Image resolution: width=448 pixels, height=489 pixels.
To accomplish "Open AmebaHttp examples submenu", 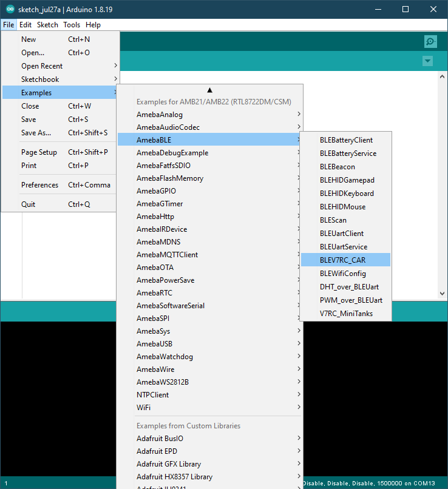I will tap(209, 217).
